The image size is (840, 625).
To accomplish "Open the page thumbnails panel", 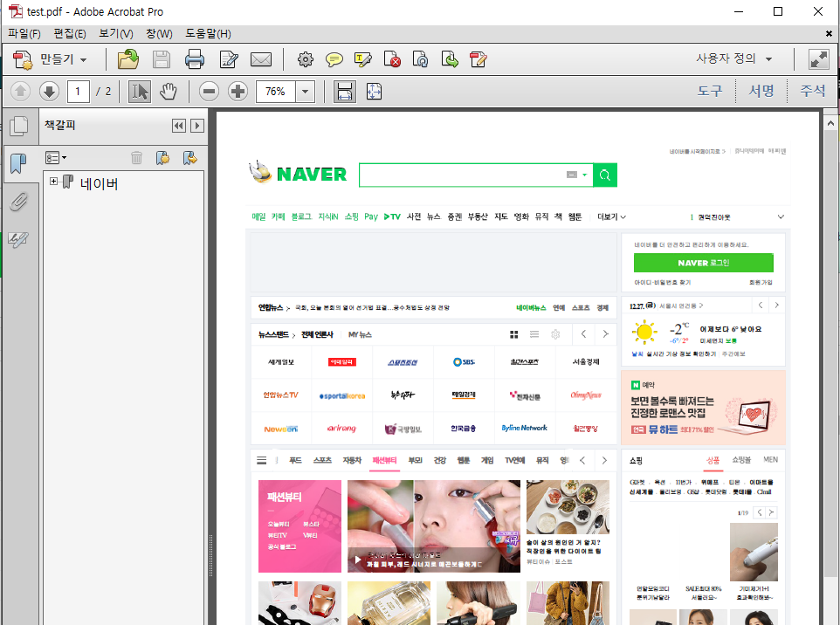I will 18,126.
